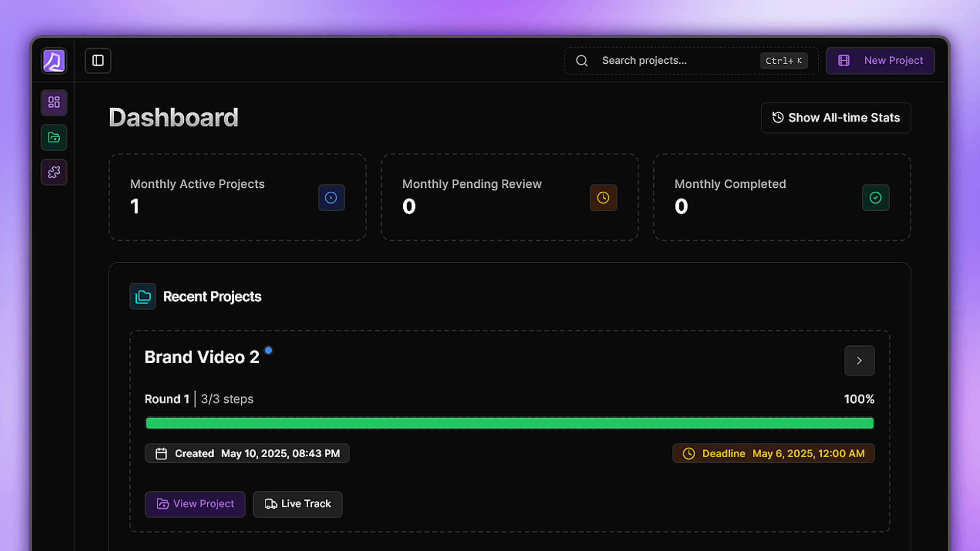Viewport: 980px width, 551px height.
Task: Click the Round 1 label
Action: coord(167,399)
